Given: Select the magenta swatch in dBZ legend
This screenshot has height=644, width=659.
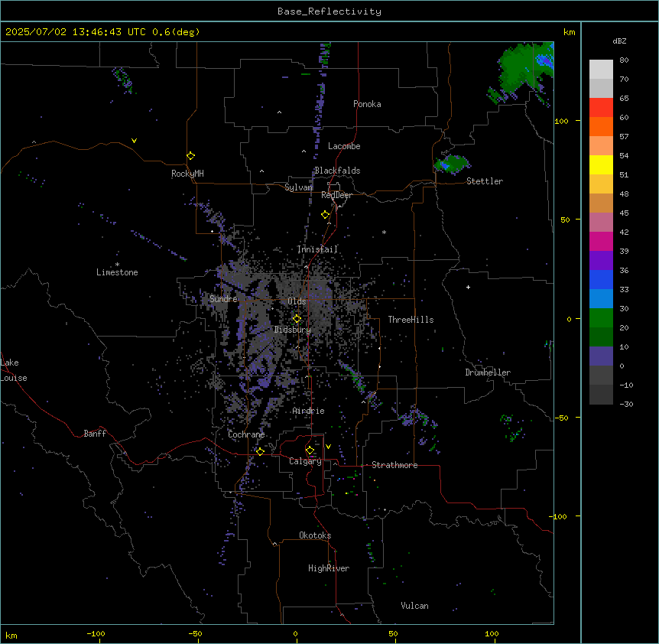Looking at the screenshot, I should click(601, 241).
